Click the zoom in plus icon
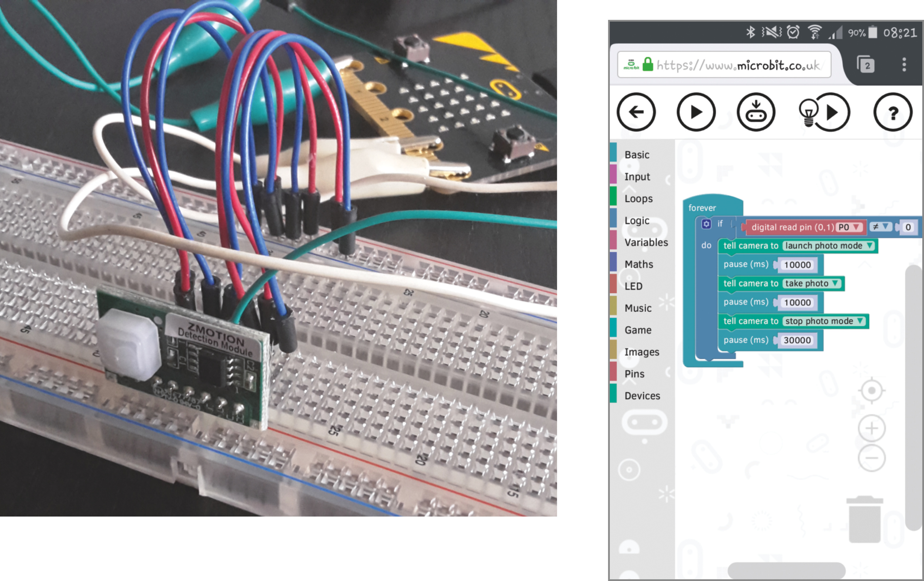The image size is (924, 581). point(871,428)
